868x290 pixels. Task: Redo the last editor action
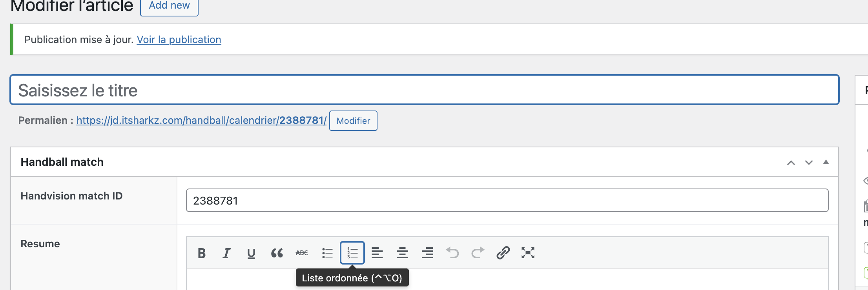(478, 253)
